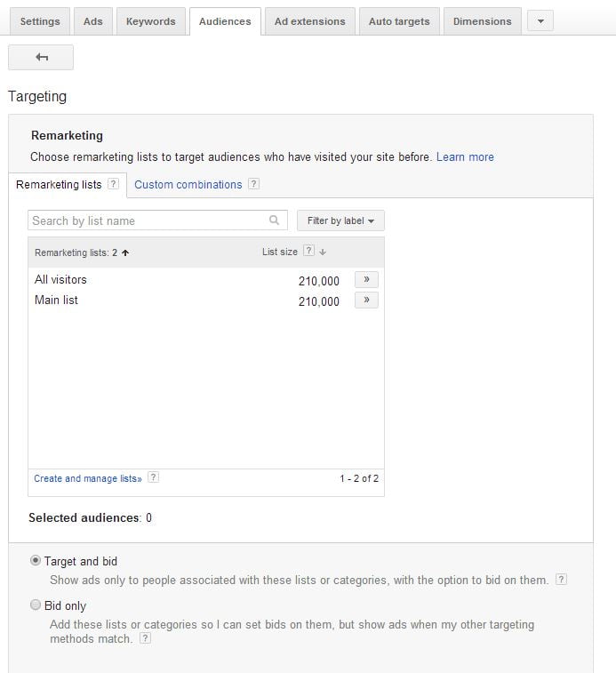The height and width of the screenshot is (673, 616).
Task: Select the Target and bid radio button
Action: point(36,561)
